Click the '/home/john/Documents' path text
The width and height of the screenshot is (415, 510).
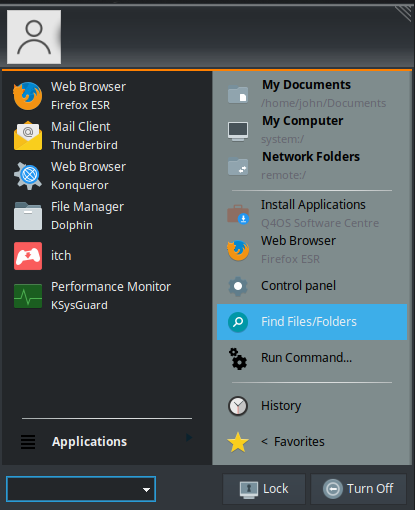coord(324,104)
